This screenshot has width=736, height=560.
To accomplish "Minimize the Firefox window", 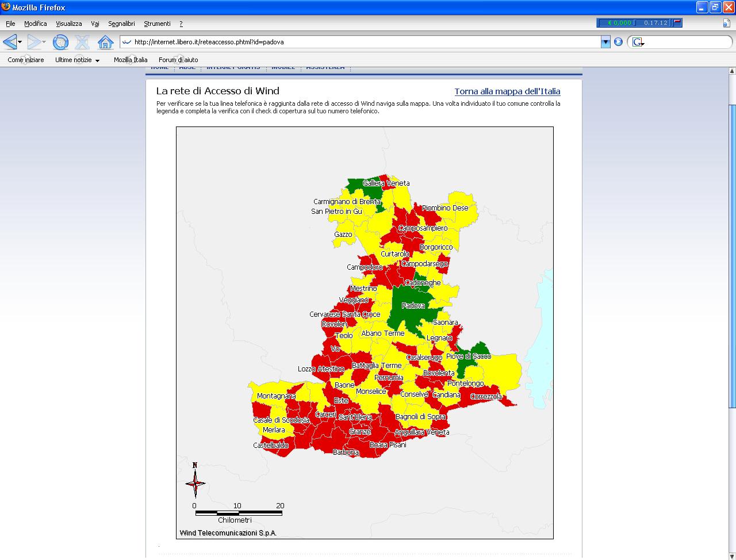I will [x=702, y=7].
